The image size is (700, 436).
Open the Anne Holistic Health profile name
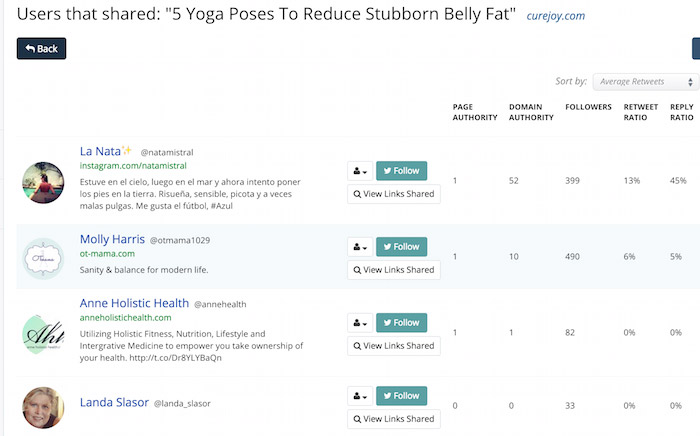coord(134,303)
